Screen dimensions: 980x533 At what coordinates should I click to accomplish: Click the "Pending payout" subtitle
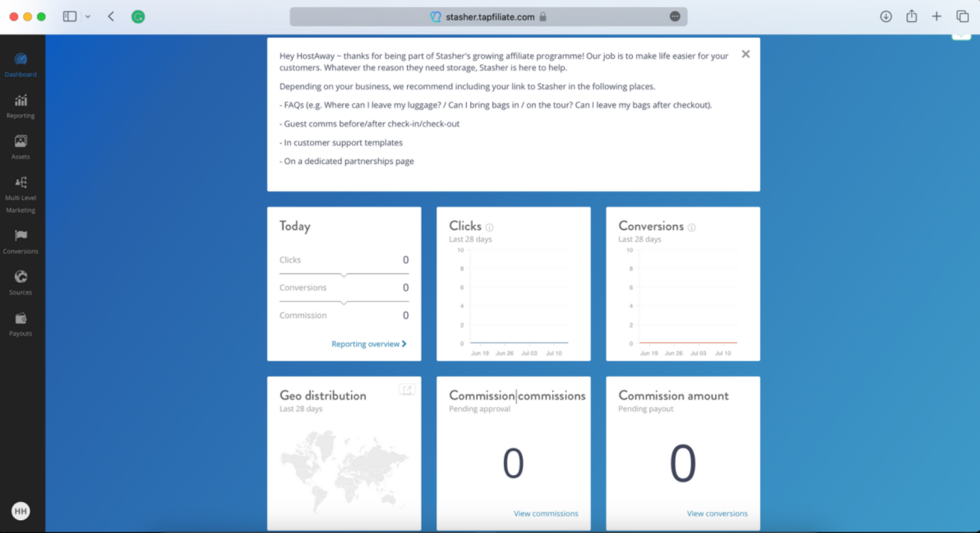pos(646,409)
